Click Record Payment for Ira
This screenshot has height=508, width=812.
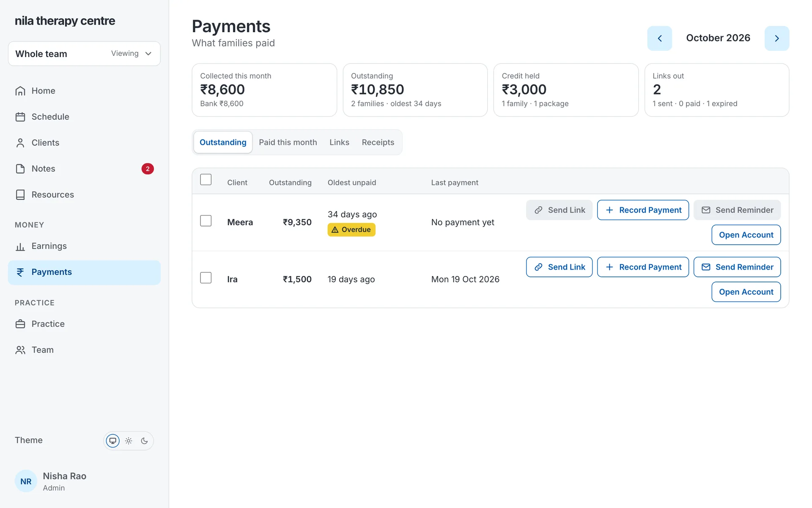point(643,267)
